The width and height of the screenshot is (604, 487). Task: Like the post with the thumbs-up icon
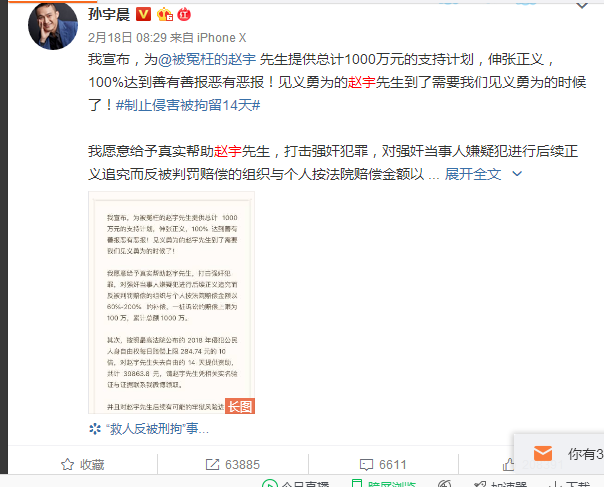[508, 464]
